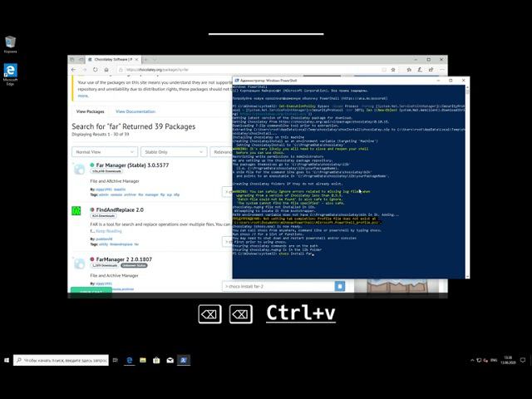The width and height of the screenshot is (532, 399).
Task: Go forward in the Edge browser
Action: tap(85, 70)
